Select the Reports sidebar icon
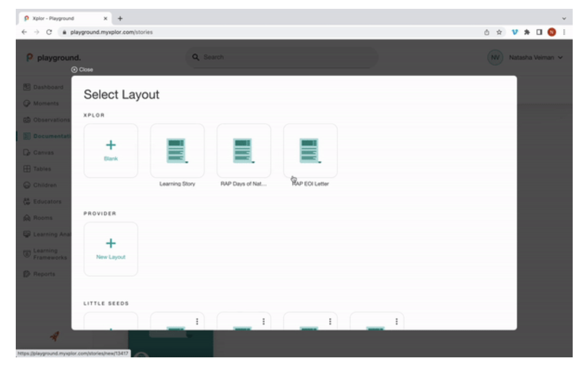 pos(26,274)
